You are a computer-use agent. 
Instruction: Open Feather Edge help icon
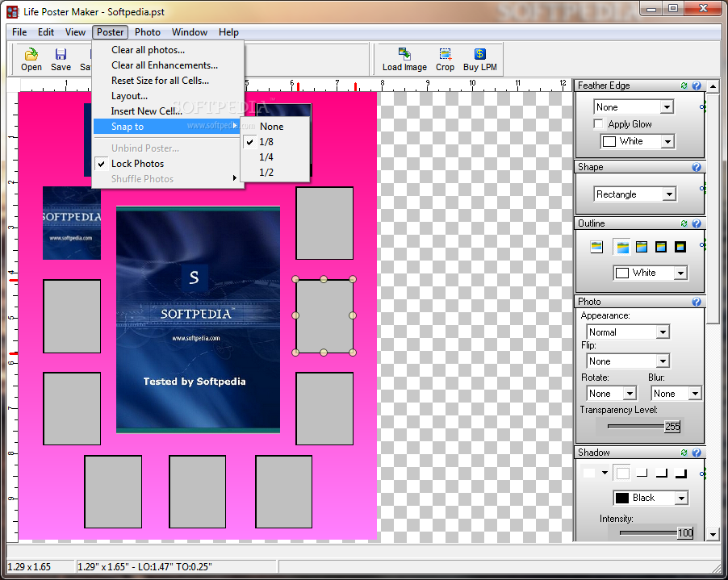pyautogui.click(x=697, y=86)
